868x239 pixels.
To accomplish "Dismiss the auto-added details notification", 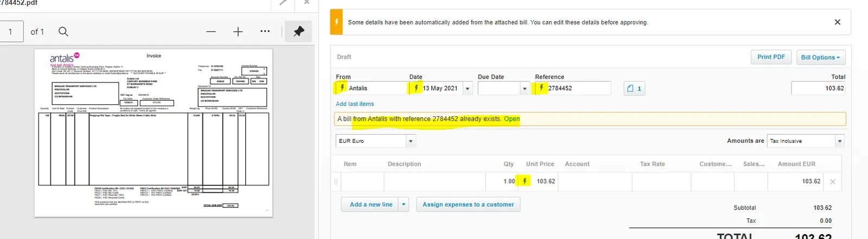I will pos(837,22).
